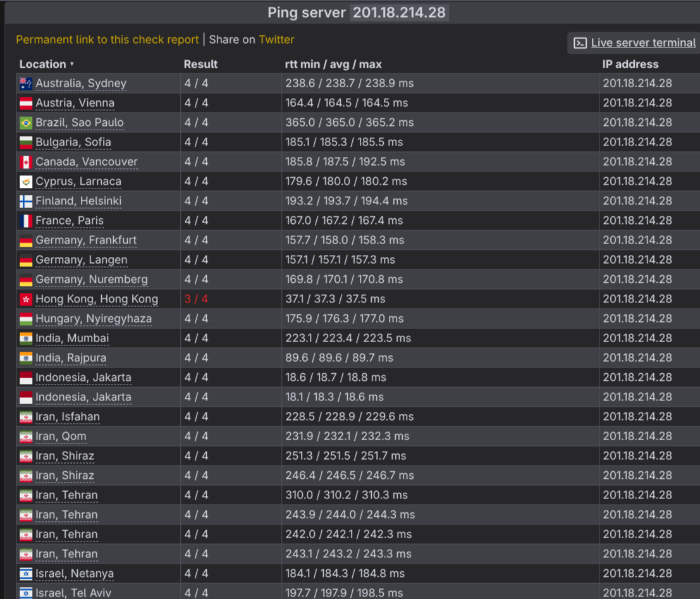Click the Australia flag icon
Screen dimensions: 700x599
(x=26, y=83)
